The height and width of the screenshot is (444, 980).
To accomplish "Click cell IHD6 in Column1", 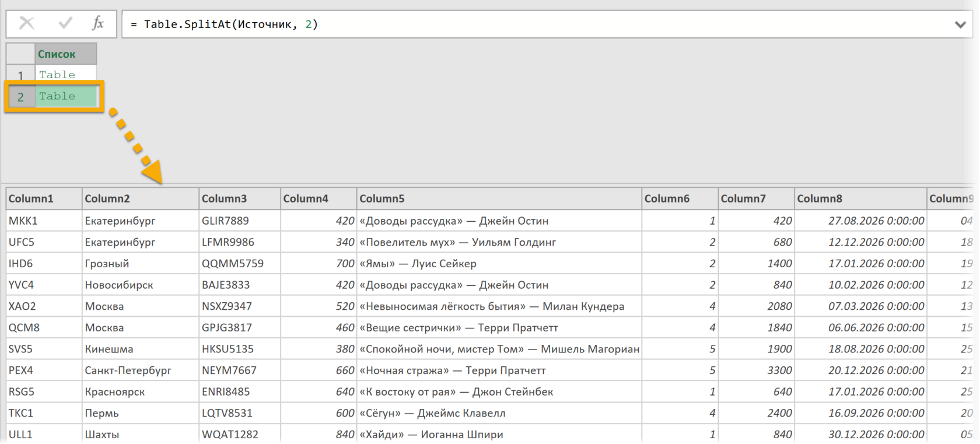I will pos(44,264).
